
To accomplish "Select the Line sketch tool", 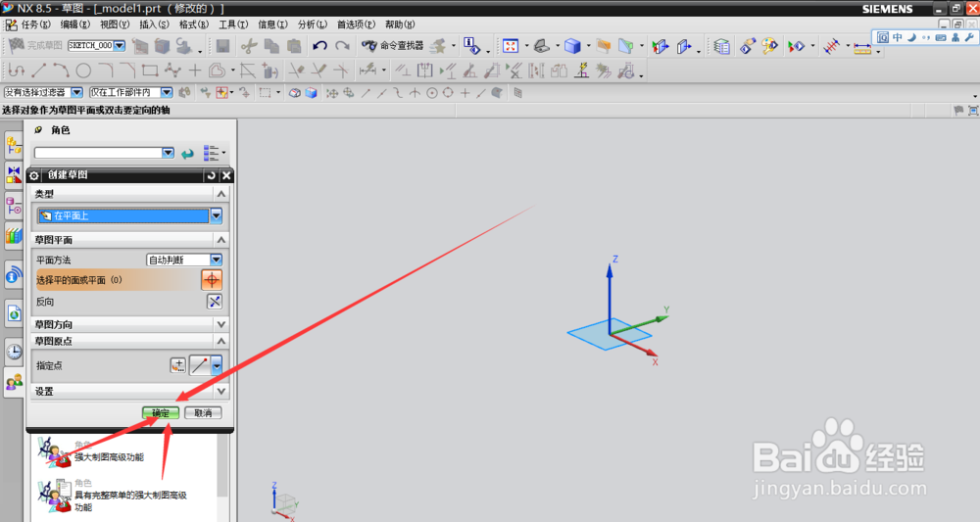I will [x=39, y=71].
